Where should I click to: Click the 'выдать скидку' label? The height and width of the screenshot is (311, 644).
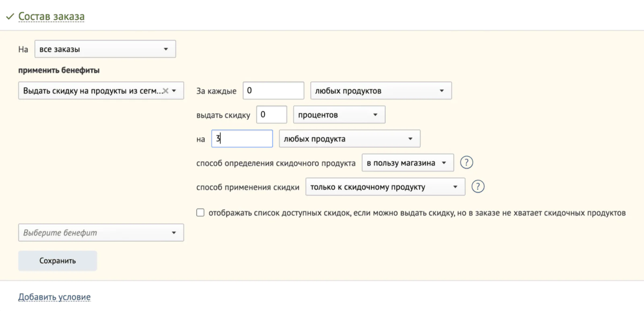tap(223, 115)
